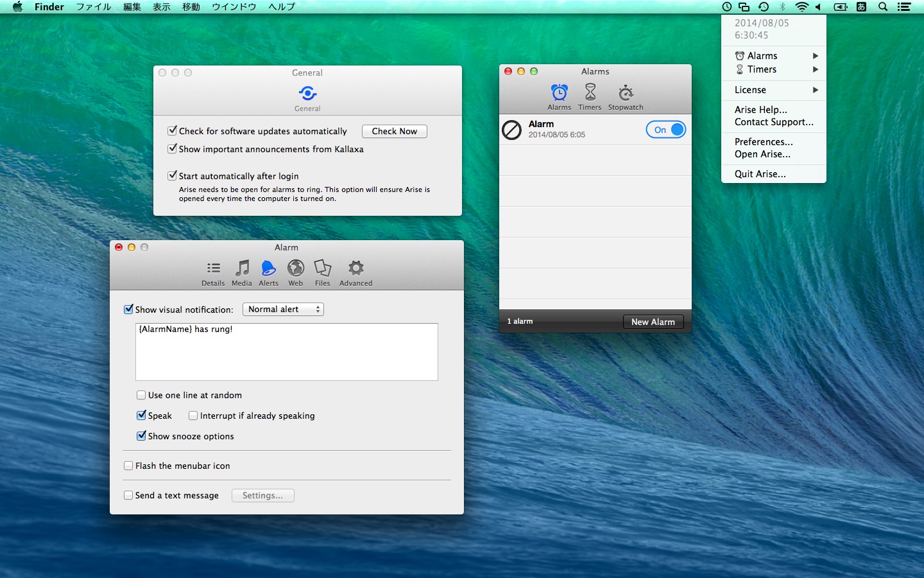
Task: Choose Preferences... from the Arise menu
Action: 764,142
